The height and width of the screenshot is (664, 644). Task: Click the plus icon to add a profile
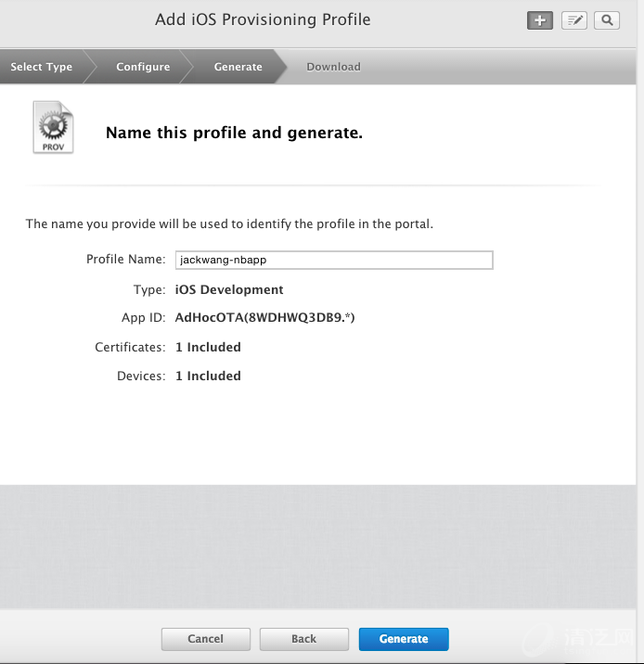[539, 20]
